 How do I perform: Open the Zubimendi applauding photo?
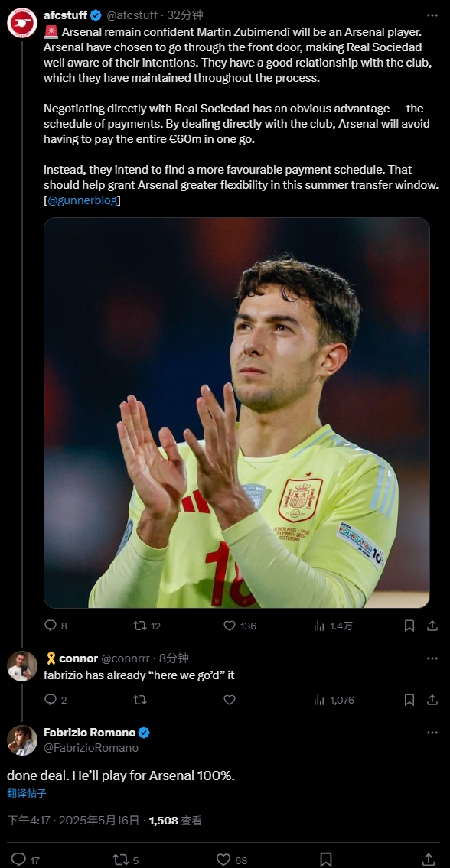[x=236, y=412]
